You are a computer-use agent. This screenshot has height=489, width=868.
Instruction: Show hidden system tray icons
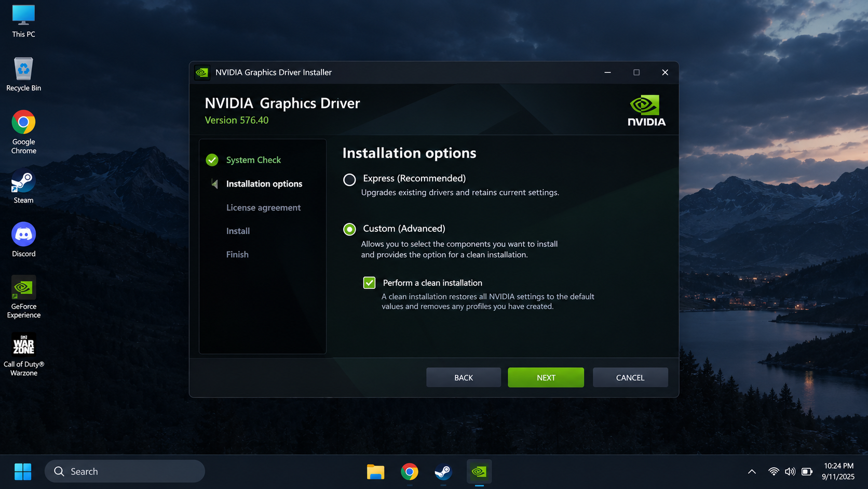[x=752, y=472]
